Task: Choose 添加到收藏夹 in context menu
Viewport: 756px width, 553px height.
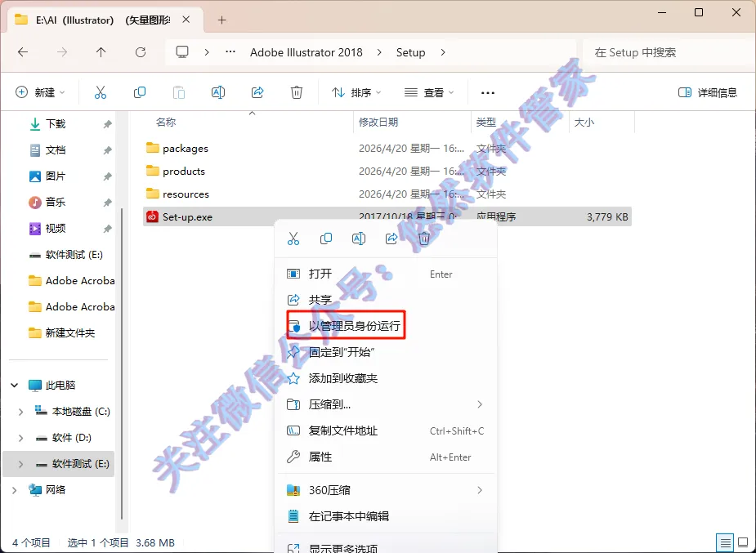Action: tap(385, 378)
